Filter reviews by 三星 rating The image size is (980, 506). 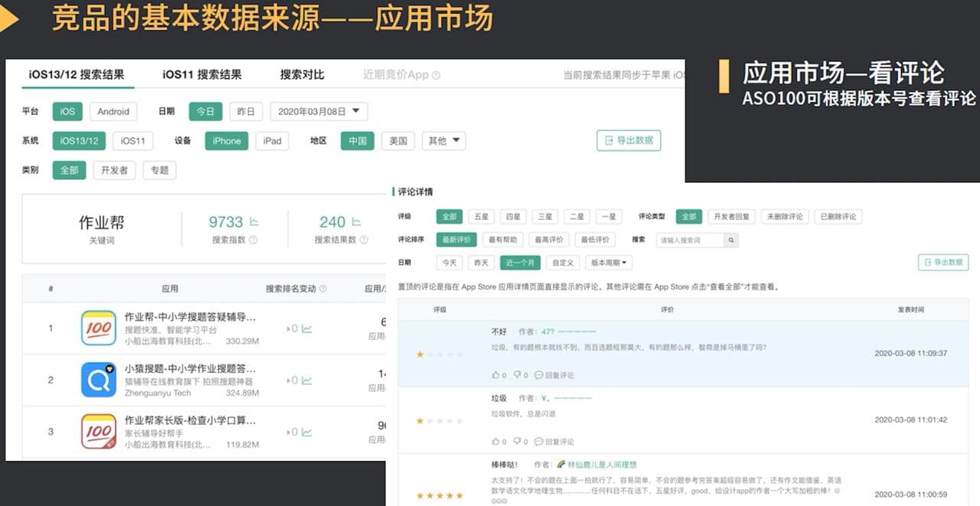point(544,217)
